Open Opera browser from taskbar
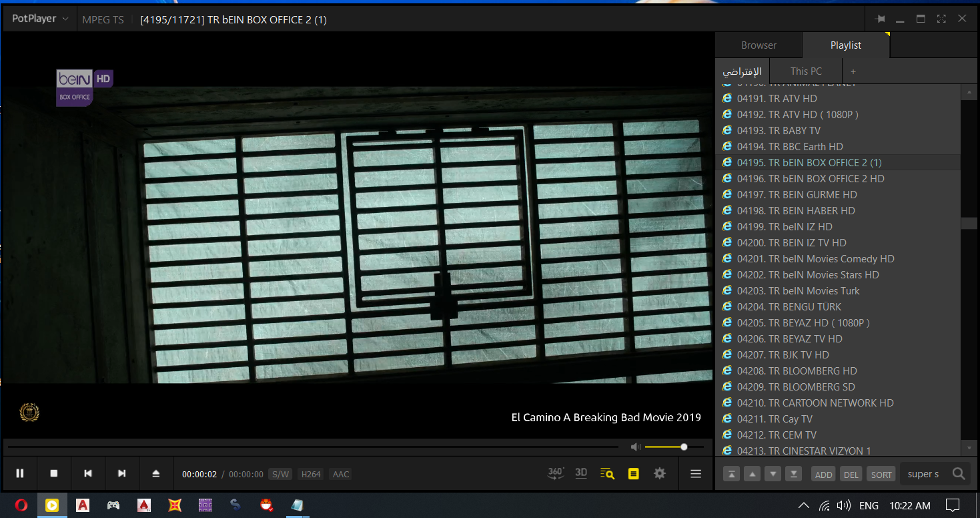Viewport: 980px width, 518px height. (21, 505)
